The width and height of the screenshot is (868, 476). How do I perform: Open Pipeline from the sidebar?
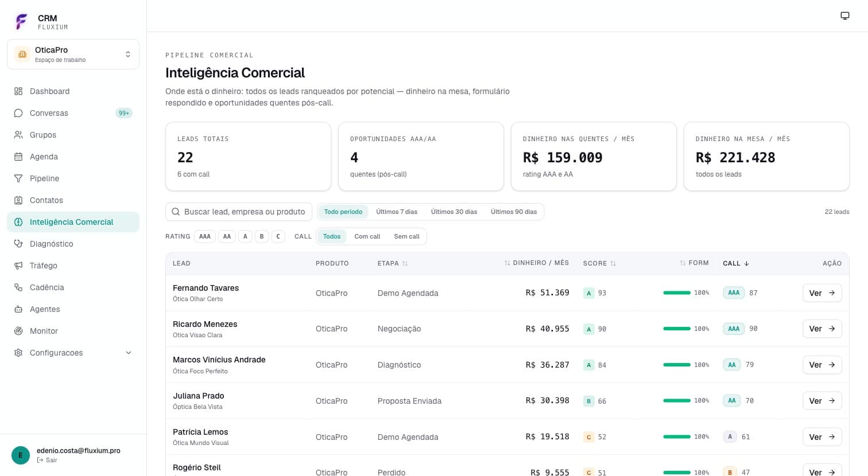73,178
